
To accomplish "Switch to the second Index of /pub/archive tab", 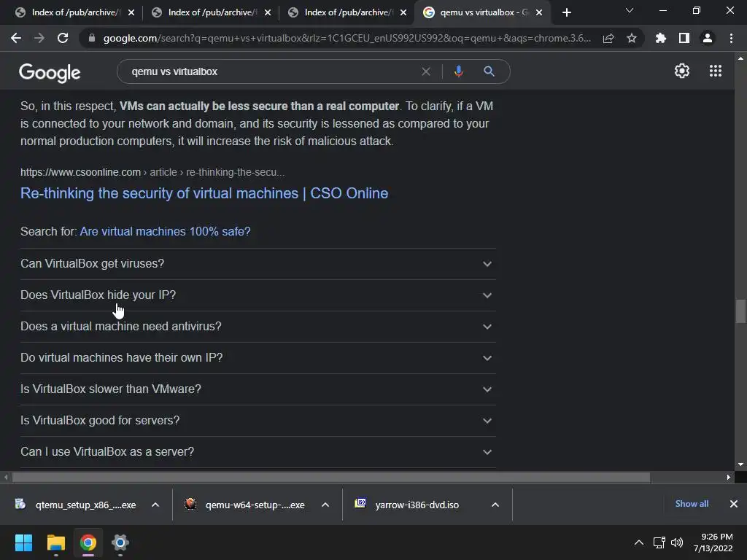I will (210, 12).
